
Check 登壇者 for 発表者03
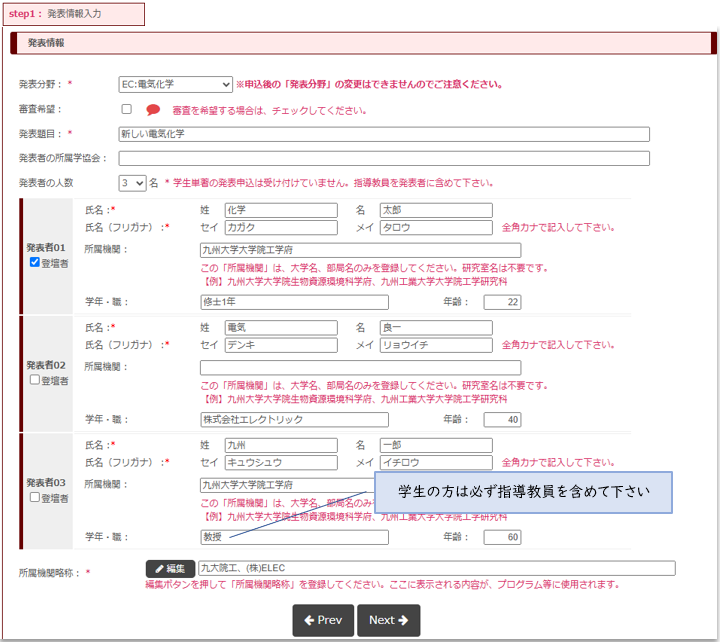click(35, 497)
